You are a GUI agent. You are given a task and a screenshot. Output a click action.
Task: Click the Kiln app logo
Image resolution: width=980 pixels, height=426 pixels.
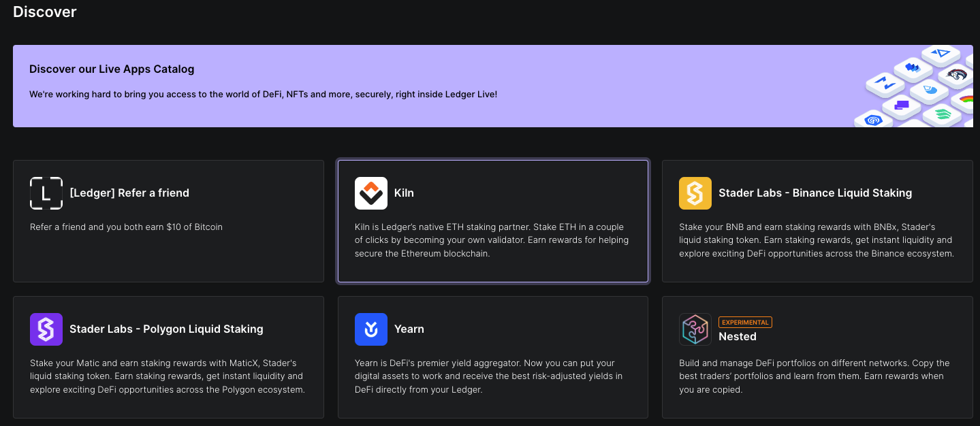click(x=371, y=193)
